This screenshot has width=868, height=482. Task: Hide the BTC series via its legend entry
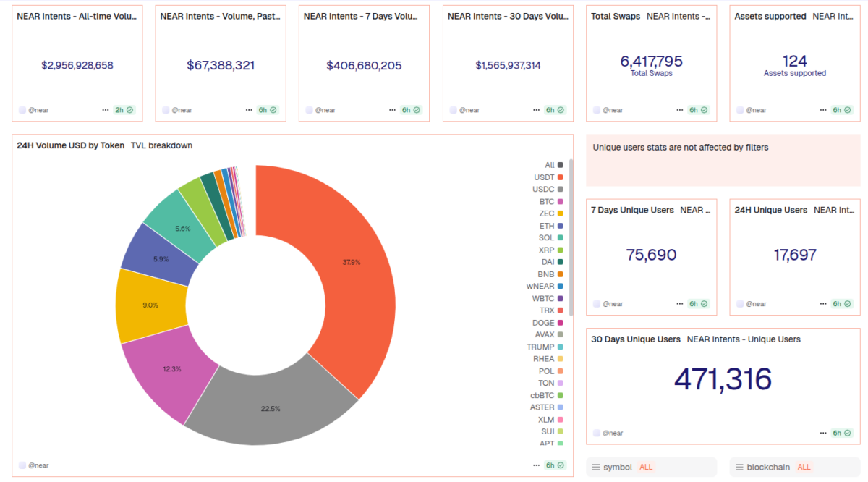point(553,201)
